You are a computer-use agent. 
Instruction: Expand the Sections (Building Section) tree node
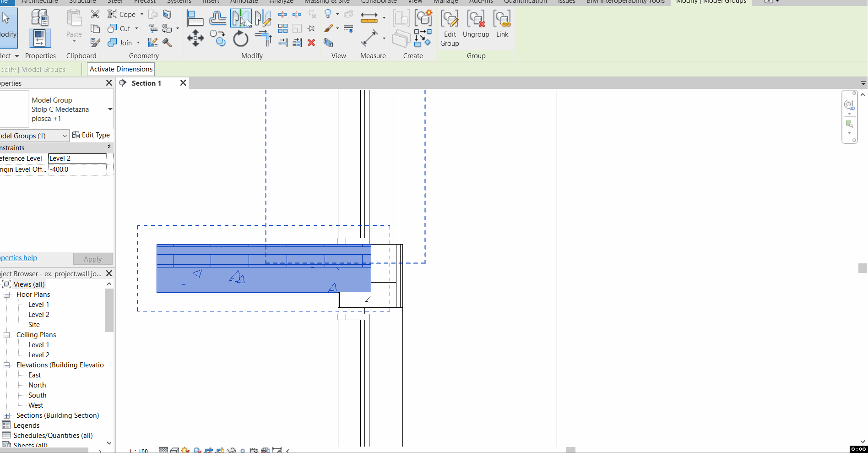(6, 415)
